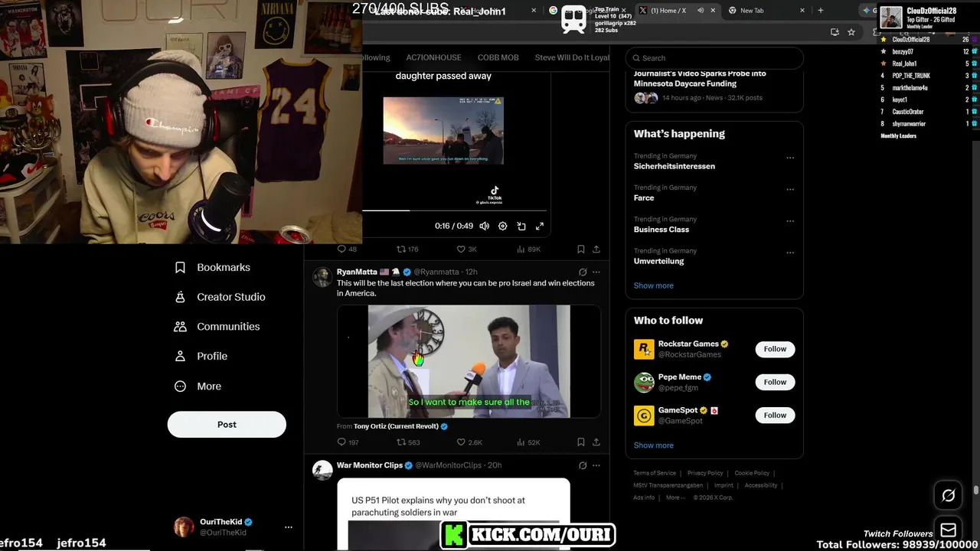Open floating Messages envelope button

pyautogui.click(x=948, y=530)
